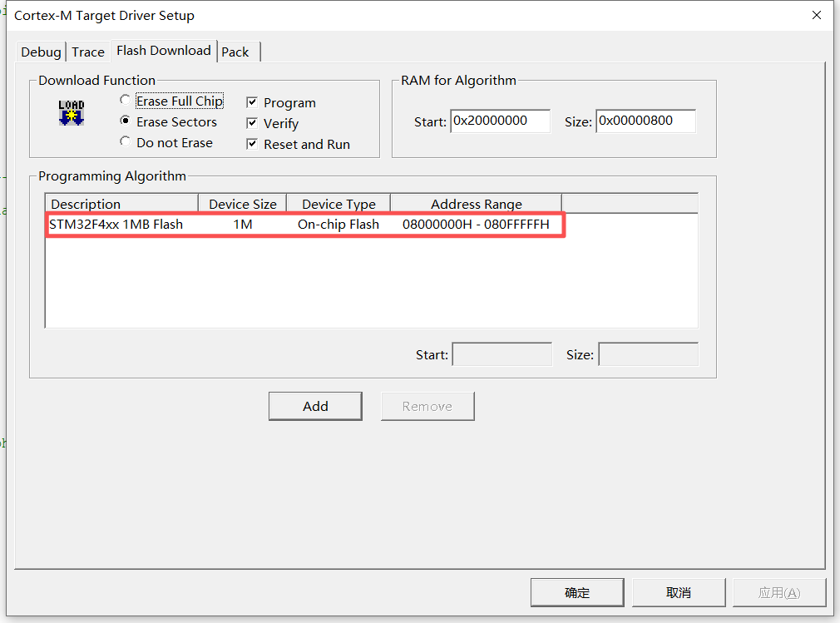Click the Description column header
The width and height of the screenshot is (840, 623).
121,204
